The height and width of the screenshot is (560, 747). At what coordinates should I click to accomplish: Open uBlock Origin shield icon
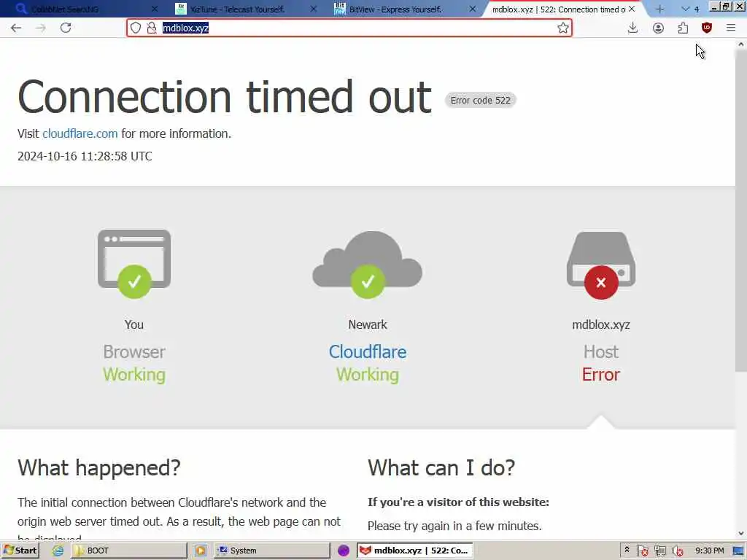coord(707,28)
